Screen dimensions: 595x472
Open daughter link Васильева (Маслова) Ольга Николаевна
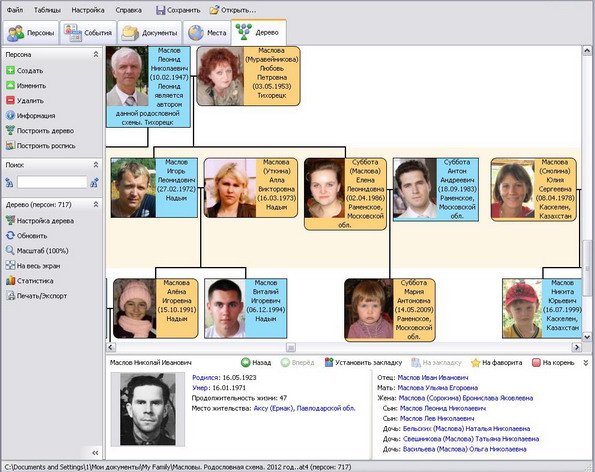(x=464, y=449)
